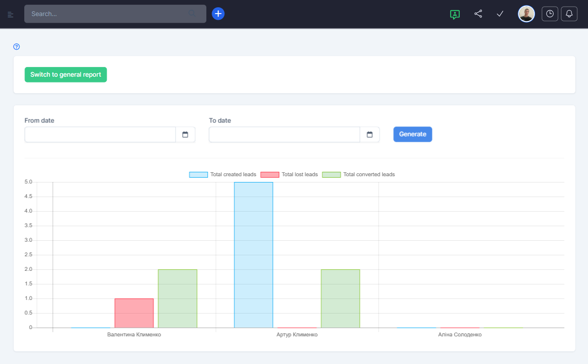Focus the To date input field
This screenshot has width=588, height=364.
coord(285,134)
